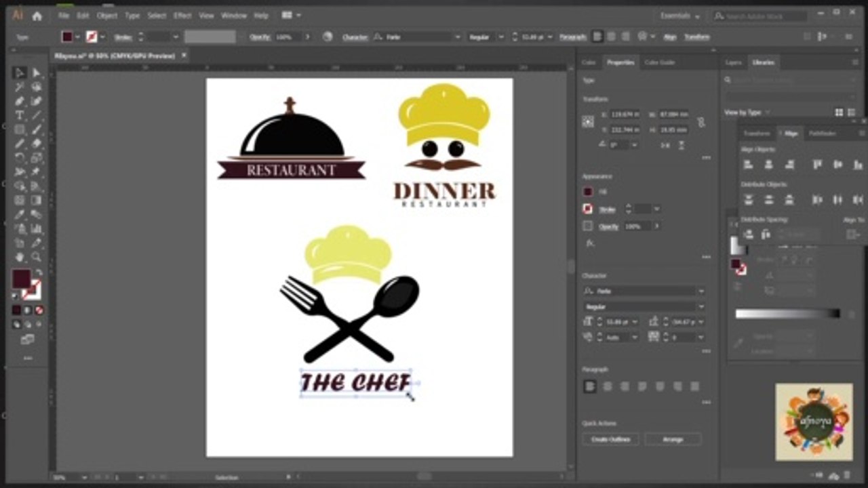Viewport: 868px width, 488px height.
Task: Open the tracking dropdown in Character section
Action: 701,337
